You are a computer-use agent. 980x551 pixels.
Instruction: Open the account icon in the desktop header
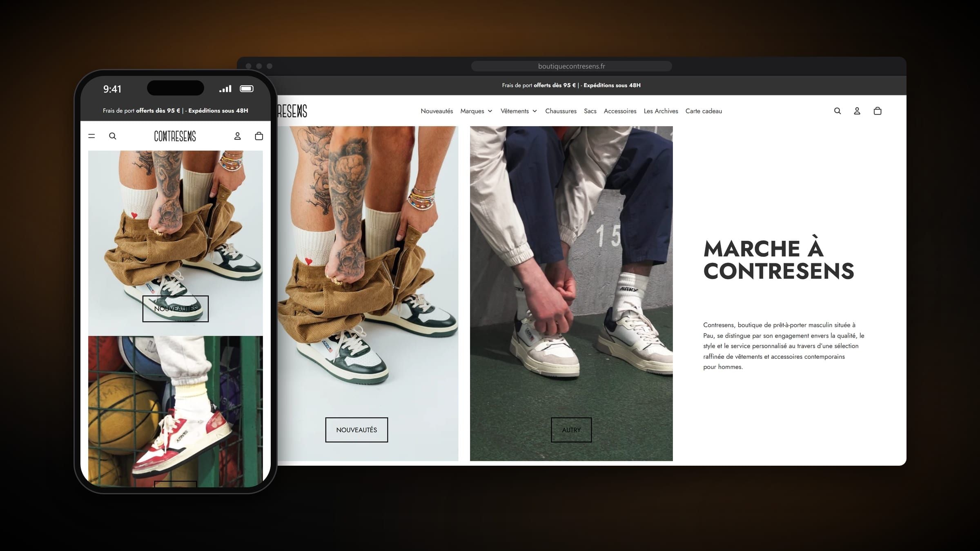click(857, 111)
